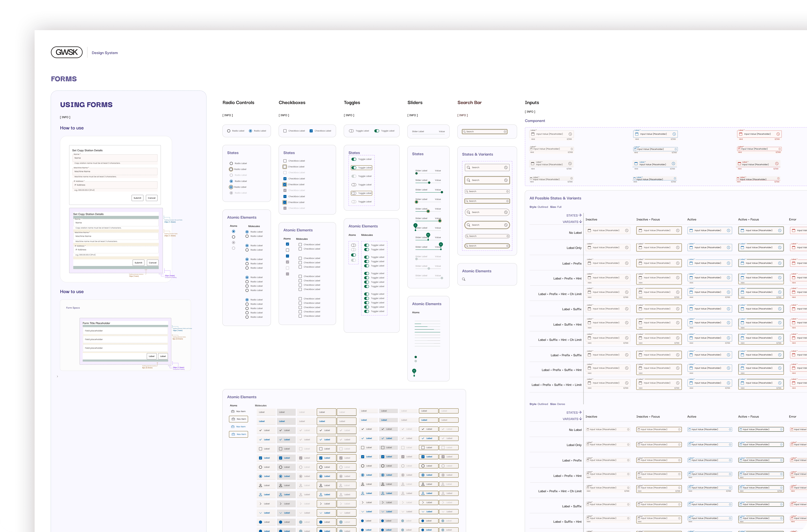Viewport: 807px width, 532px height.
Task: Click the lone magnifier icon under Search Bar Atomic Elements
Action: click(464, 279)
